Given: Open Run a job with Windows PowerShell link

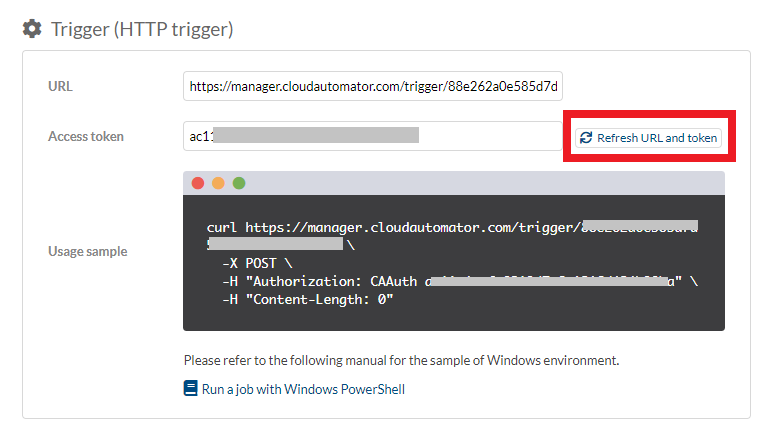Looking at the screenshot, I should coord(303,389).
